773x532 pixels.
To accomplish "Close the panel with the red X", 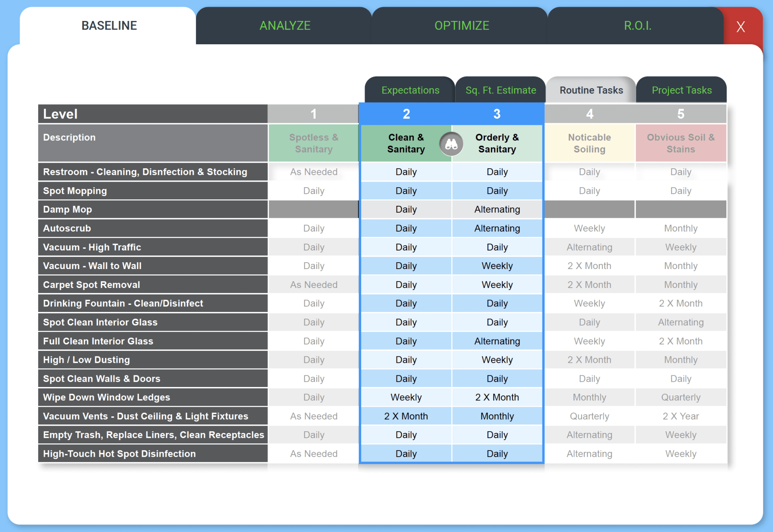I will pos(741,27).
